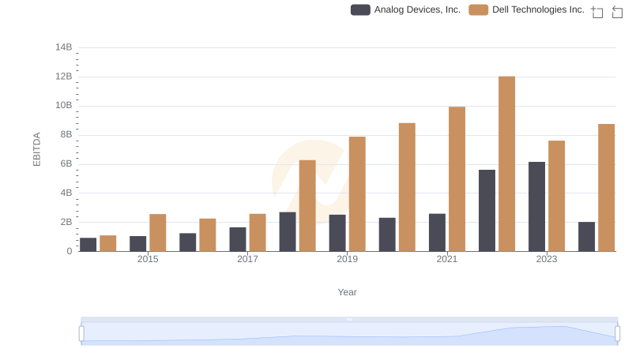Click the EBITDA axis title
This screenshot has width=632, height=364.
(x=36, y=149)
